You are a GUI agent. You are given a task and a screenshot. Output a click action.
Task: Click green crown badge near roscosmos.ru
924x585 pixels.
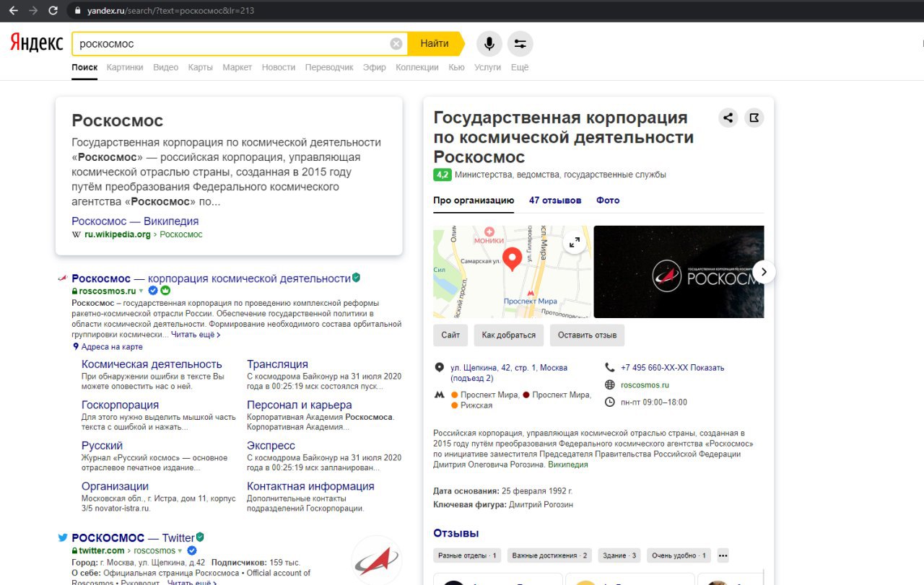tap(165, 291)
